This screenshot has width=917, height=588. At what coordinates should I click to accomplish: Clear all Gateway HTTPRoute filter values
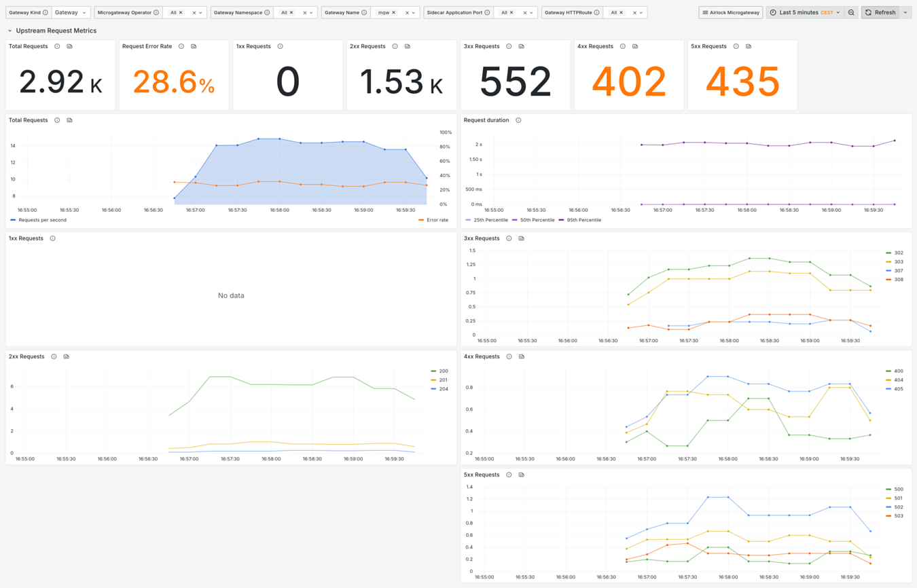tap(634, 13)
